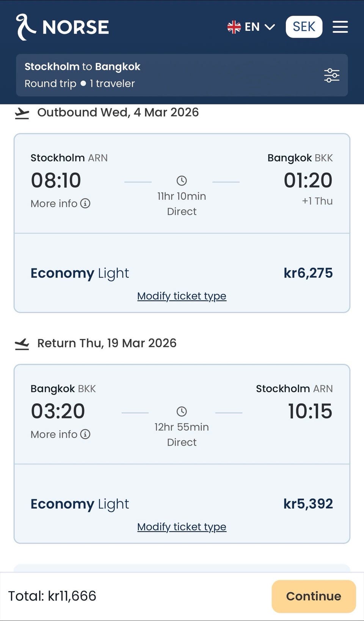
Task: Click the UK flag language icon
Action: point(234,27)
